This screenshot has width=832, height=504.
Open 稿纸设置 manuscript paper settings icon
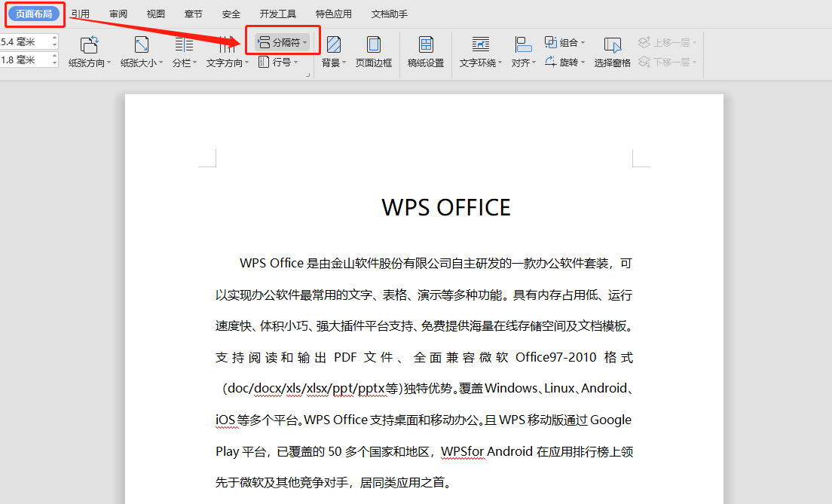tap(426, 44)
